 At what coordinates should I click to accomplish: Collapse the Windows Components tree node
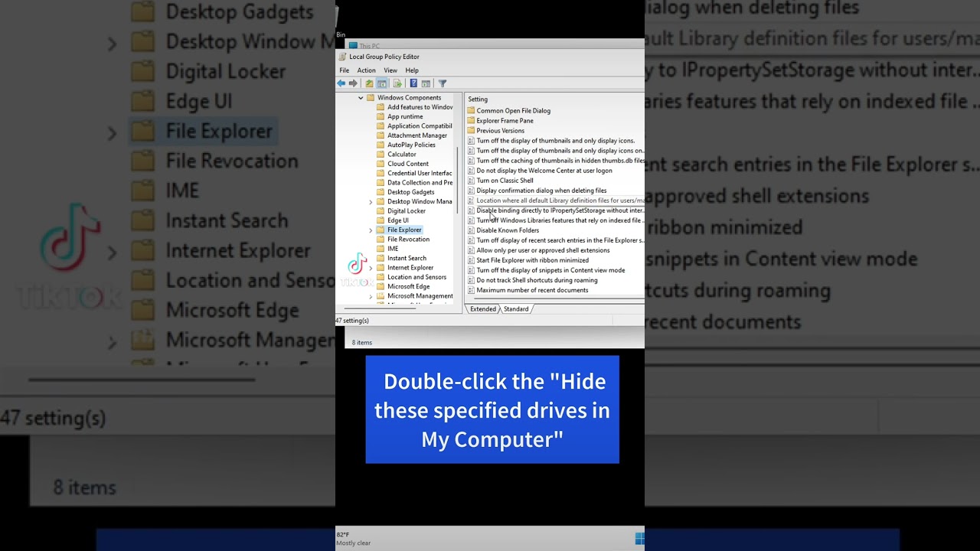pos(361,98)
